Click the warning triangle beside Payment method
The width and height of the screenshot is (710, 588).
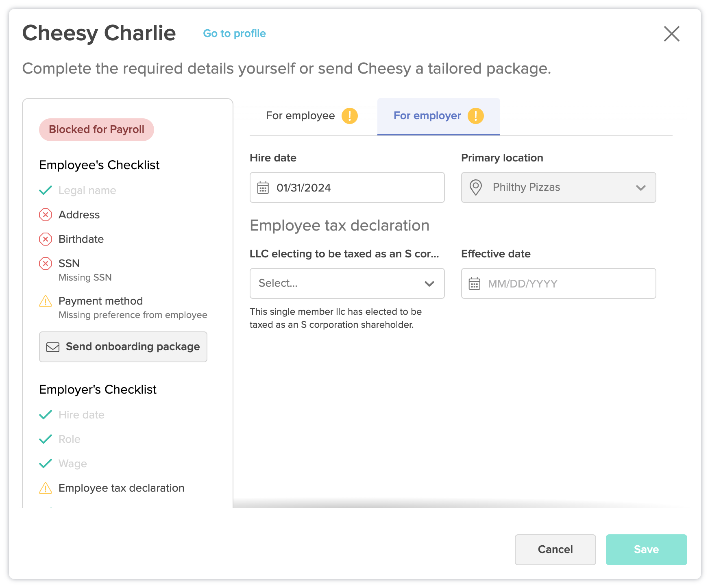click(x=46, y=301)
